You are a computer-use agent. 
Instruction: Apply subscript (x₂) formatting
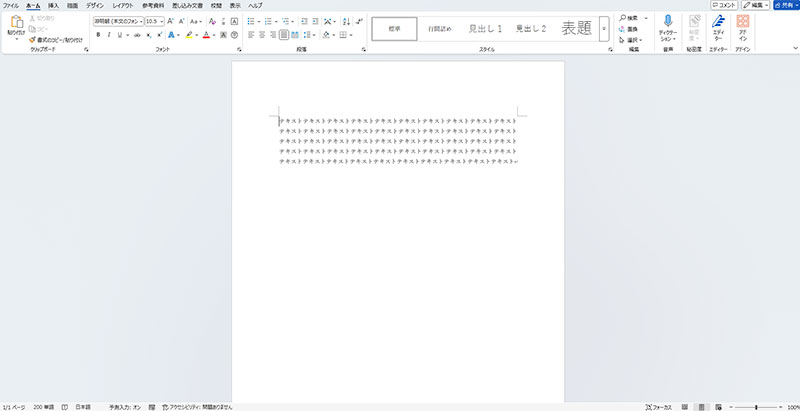click(148, 35)
